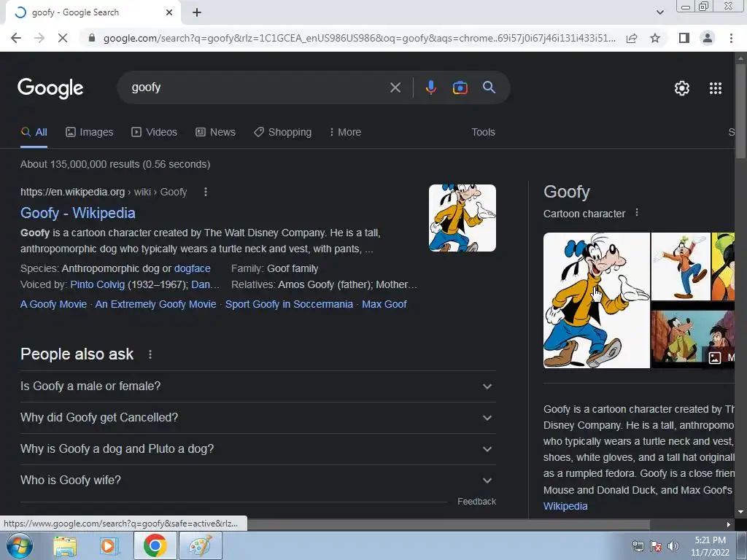Open the dancing Goofy panel image

click(681, 266)
